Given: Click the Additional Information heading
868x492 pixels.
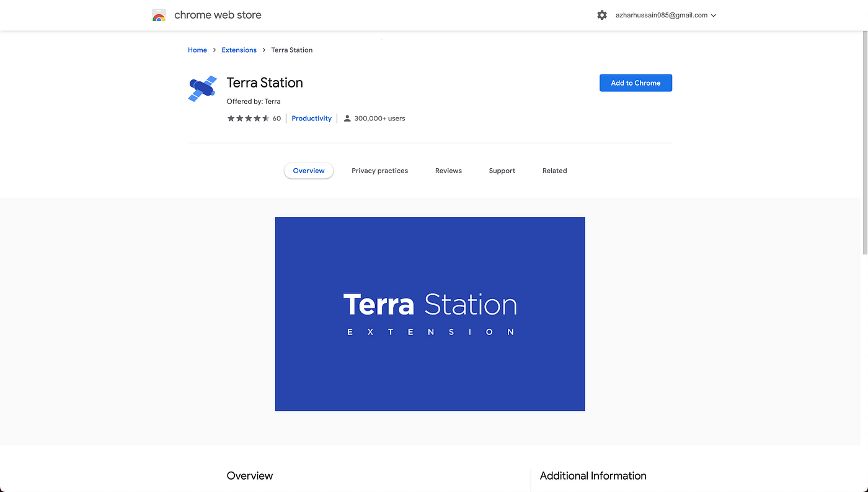Looking at the screenshot, I should 593,476.
